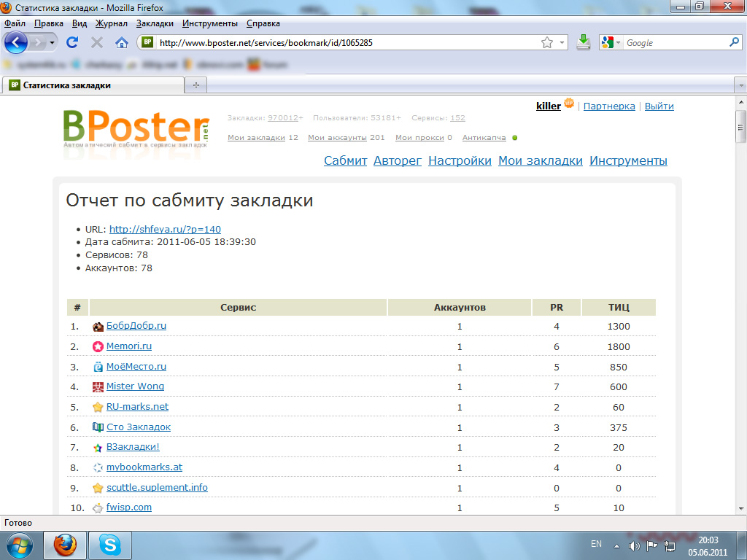Click the address bar URL field
Viewport: 747px width, 560px height.
(348, 43)
